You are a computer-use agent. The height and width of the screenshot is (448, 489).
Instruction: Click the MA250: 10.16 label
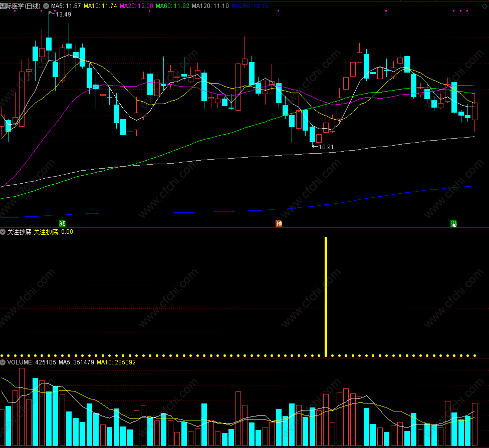[x=250, y=6]
